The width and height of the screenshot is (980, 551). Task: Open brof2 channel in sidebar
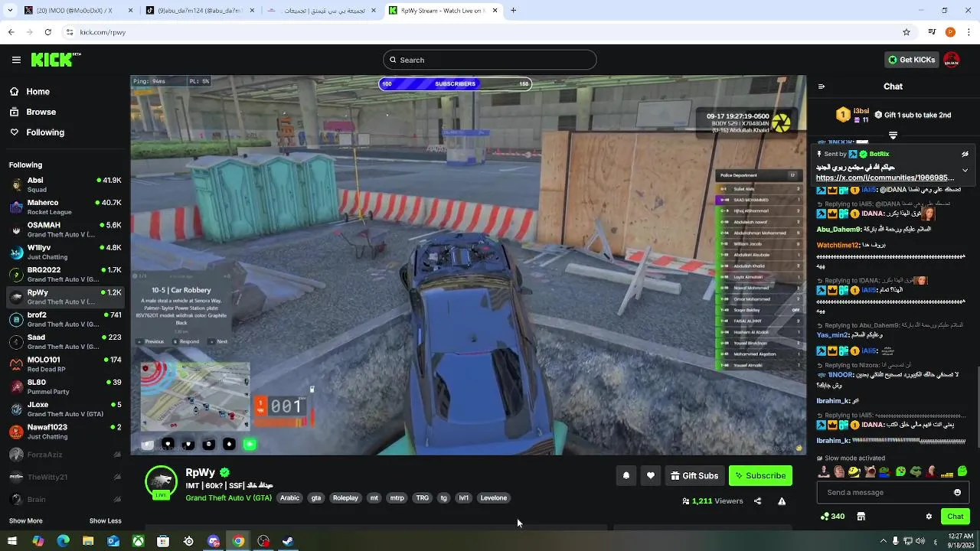coord(65,319)
